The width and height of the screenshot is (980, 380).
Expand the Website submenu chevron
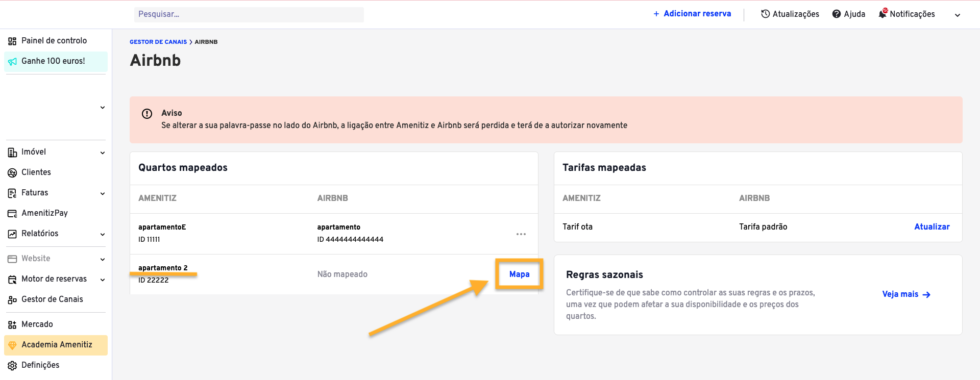(x=103, y=260)
